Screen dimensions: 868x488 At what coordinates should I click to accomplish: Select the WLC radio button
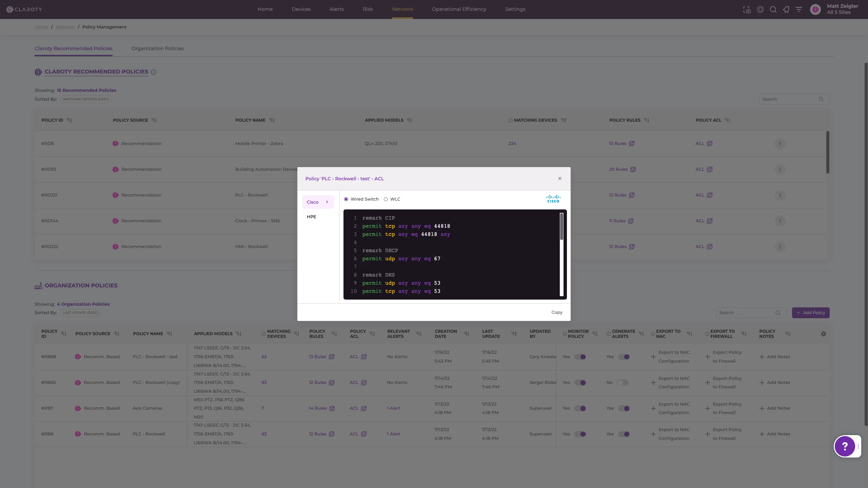click(x=386, y=199)
